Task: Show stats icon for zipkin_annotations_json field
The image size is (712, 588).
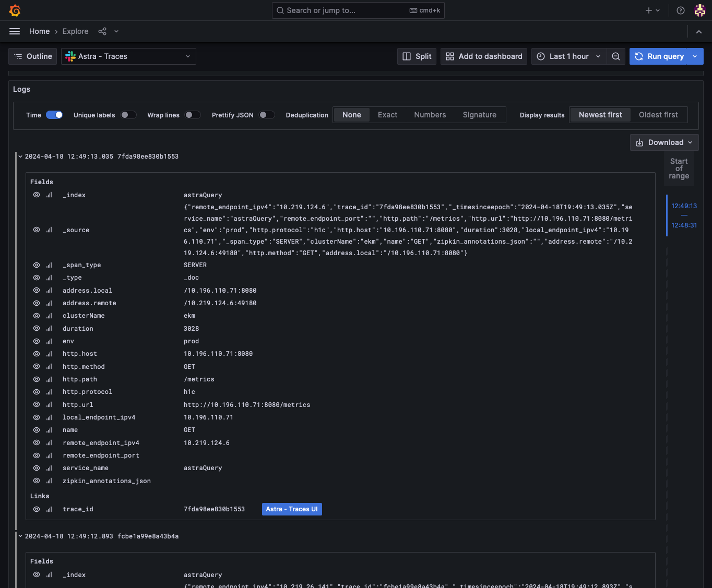Action: [49, 481]
